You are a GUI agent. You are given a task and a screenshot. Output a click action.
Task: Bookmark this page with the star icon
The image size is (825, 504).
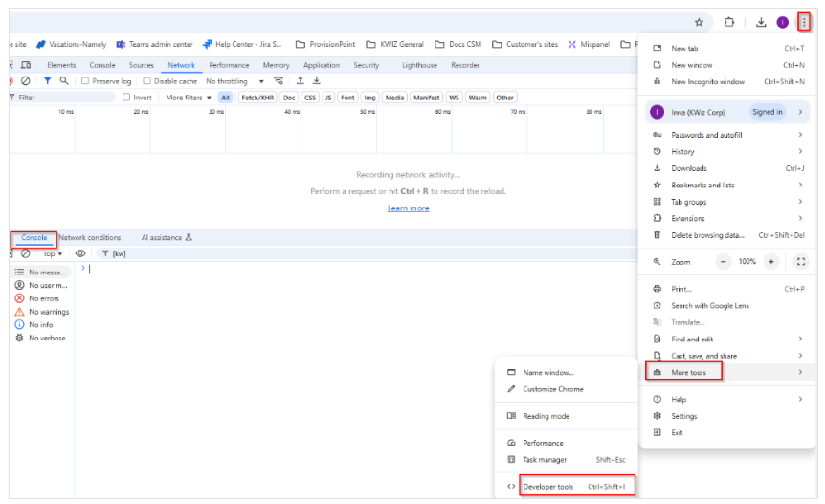pos(699,22)
